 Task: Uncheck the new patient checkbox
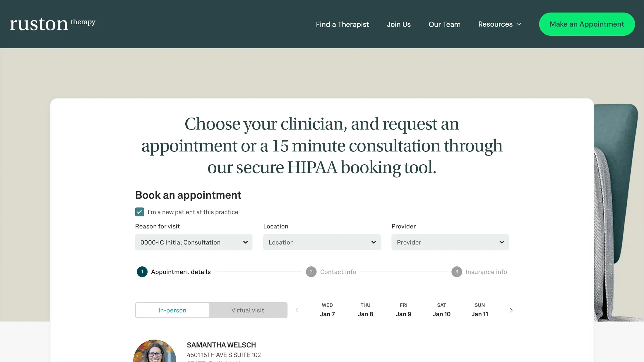pyautogui.click(x=140, y=212)
